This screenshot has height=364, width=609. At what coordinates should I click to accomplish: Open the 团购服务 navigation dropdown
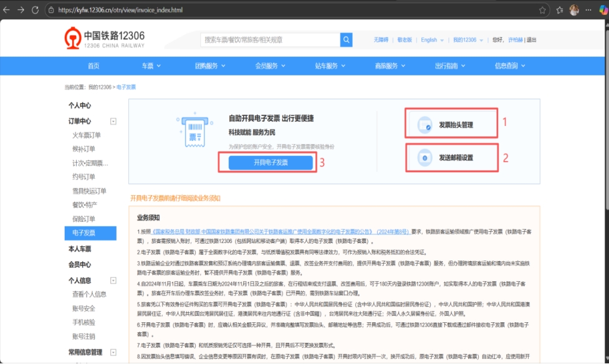[210, 66]
